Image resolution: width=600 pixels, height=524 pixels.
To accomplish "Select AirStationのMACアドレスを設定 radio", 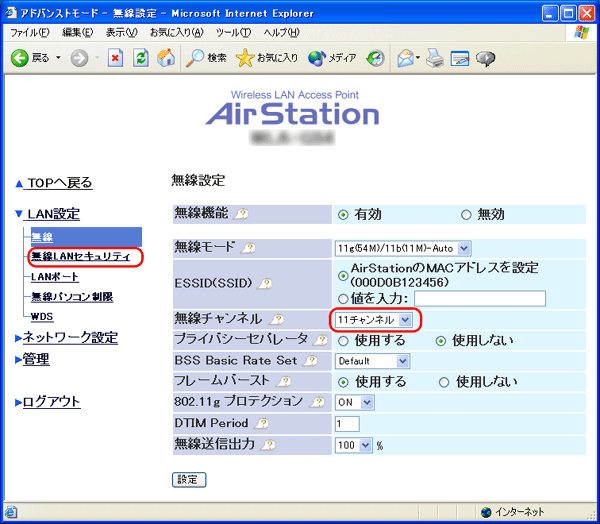I will [x=343, y=276].
